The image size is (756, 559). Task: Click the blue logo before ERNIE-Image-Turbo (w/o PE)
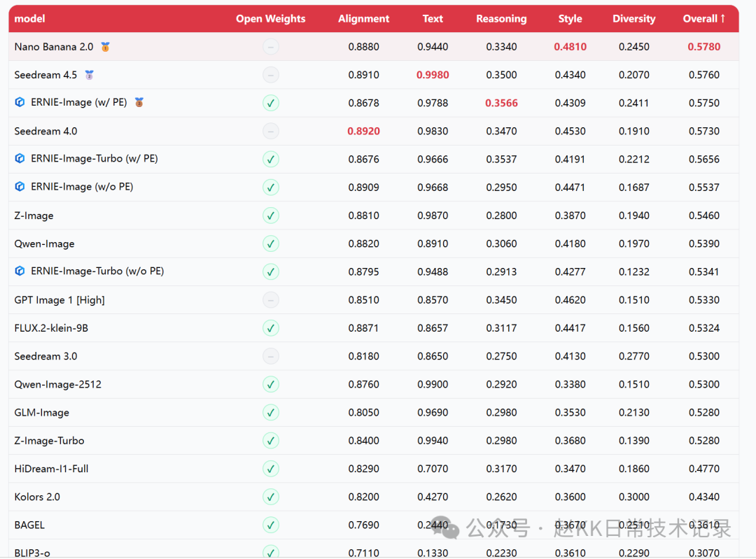20,271
